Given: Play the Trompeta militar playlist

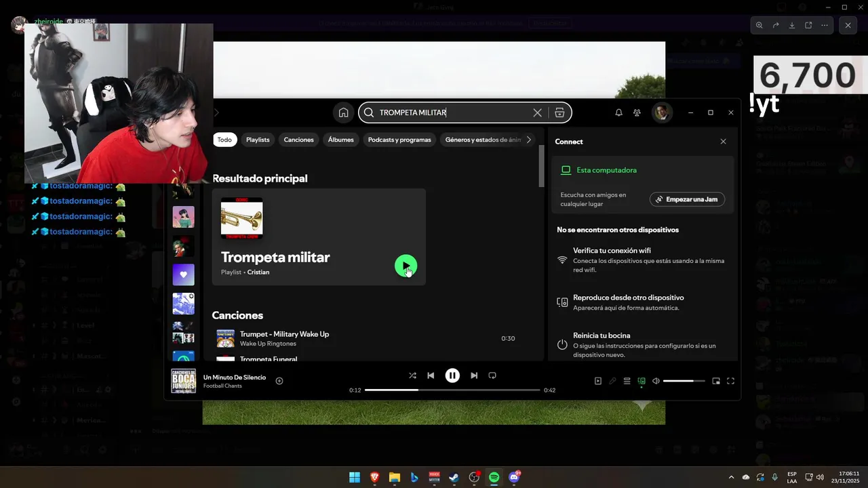Looking at the screenshot, I should coord(406,266).
